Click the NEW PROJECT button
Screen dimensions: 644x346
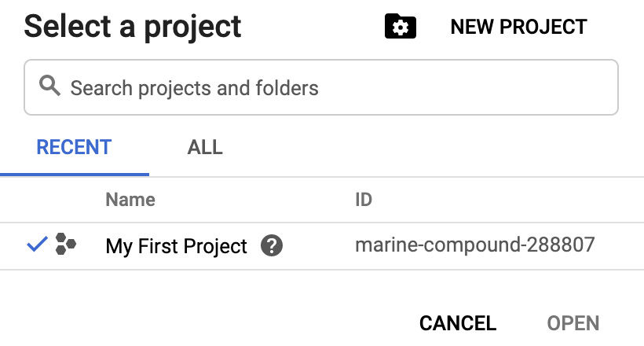coord(518,27)
